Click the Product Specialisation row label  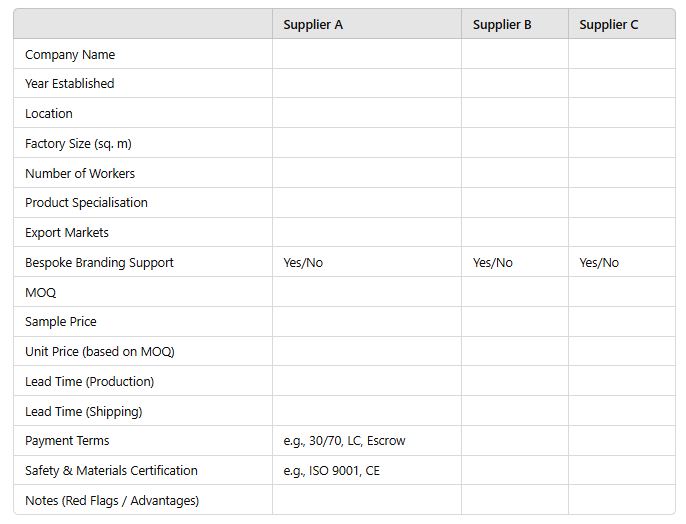point(86,203)
